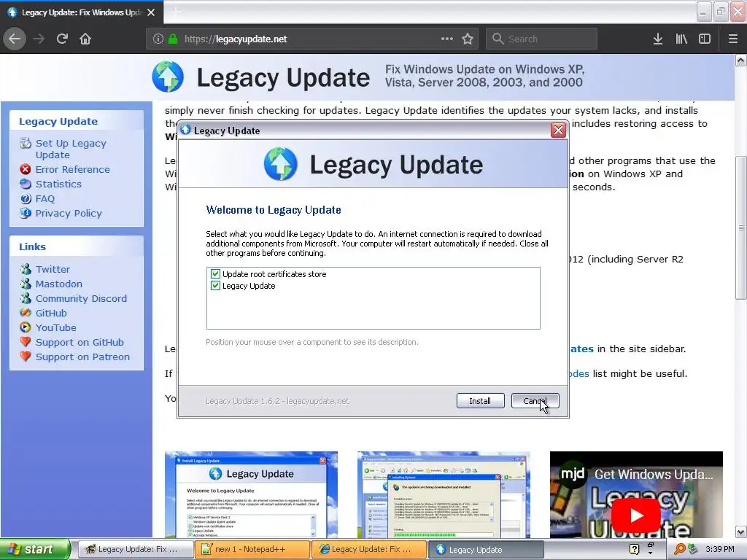Click the Privacy Policy info icon
The image size is (747, 560).
[x=26, y=213]
